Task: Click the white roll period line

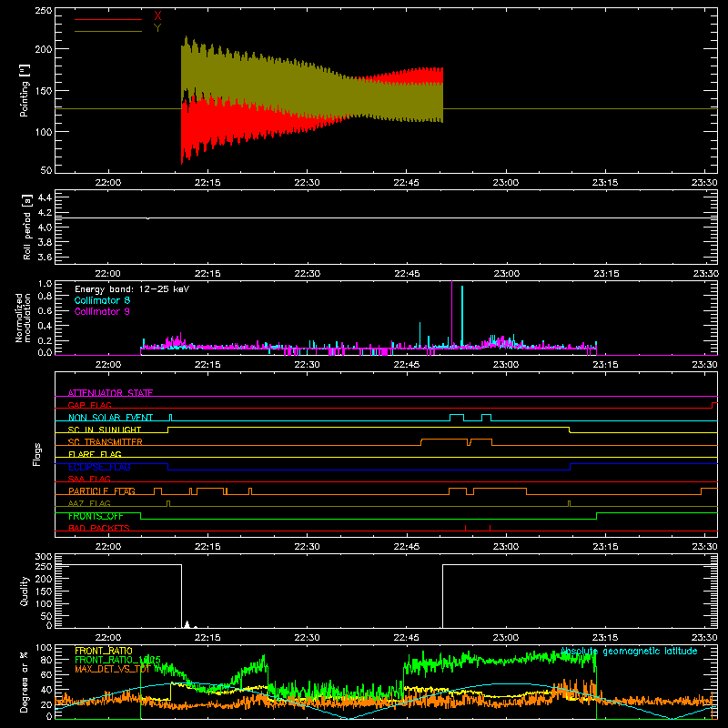Action: pos(386,217)
